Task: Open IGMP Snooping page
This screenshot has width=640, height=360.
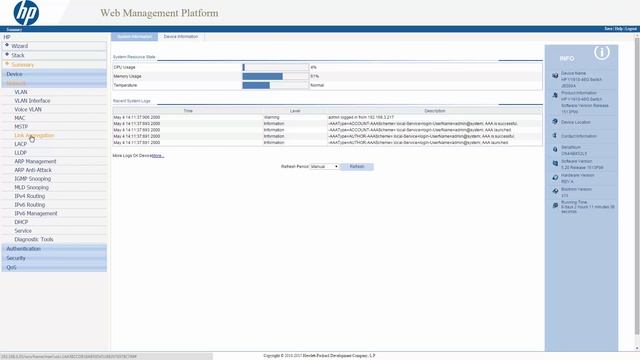Action: pos(33,178)
